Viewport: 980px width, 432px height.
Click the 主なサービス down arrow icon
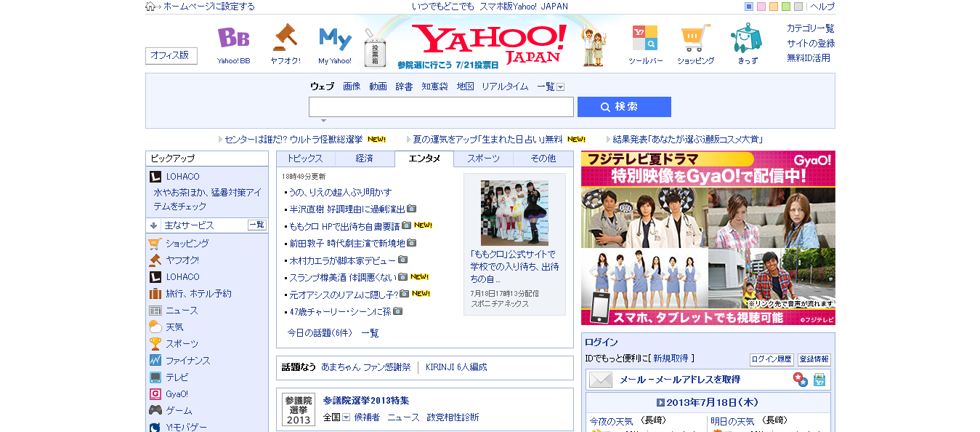[x=154, y=225]
